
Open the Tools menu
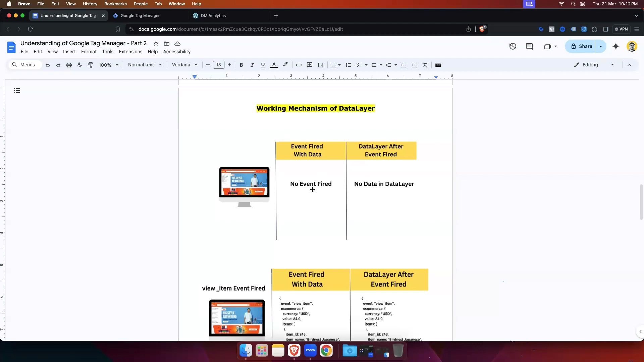108,52
